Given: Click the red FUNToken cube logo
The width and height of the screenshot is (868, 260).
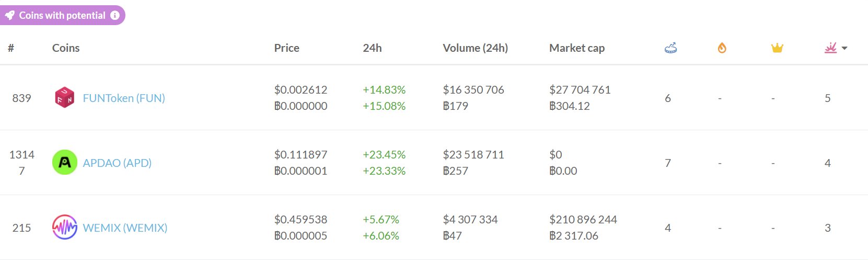Looking at the screenshot, I should (x=65, y=98).
